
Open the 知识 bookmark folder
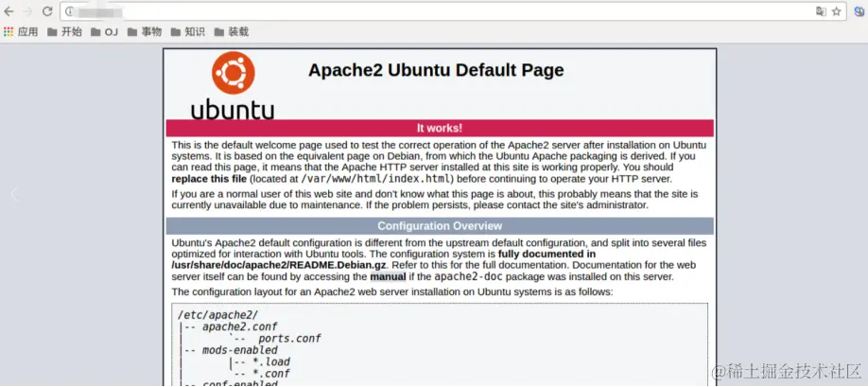coord(187,32)
